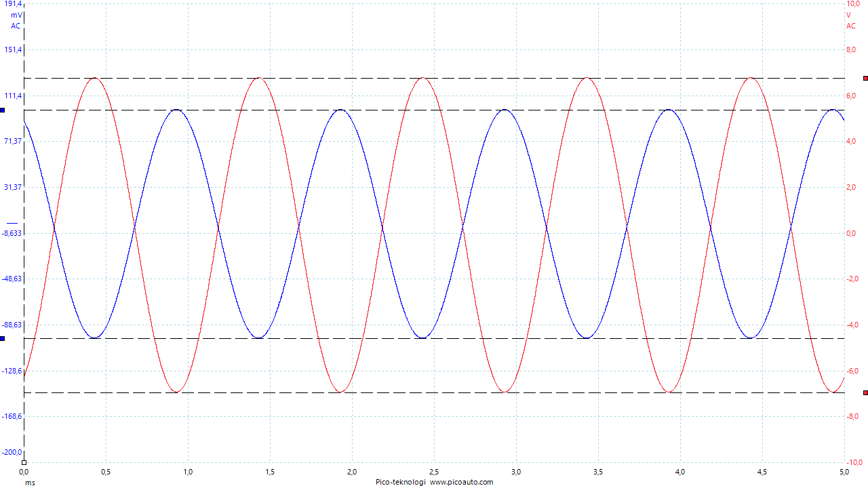The image size is (868, 488).
Task: Click red axis value '-4,0'
Action: 852,325
